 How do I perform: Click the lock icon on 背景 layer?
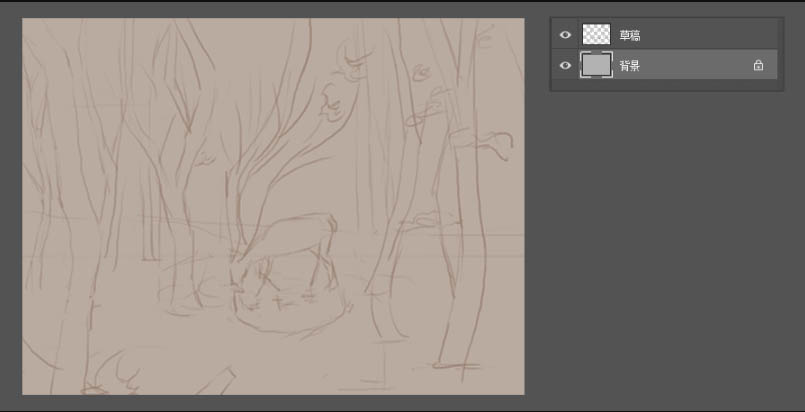tap(758, 65)
